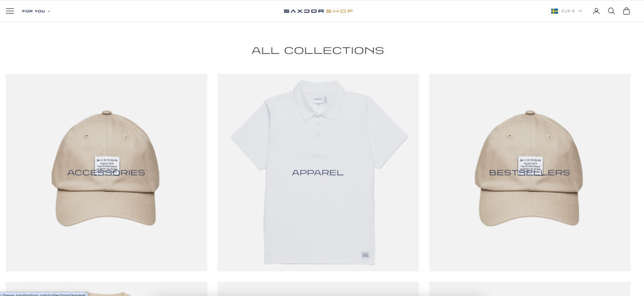Open the Bestsellers collection link
Image resolution: width=644 pixels, height=296 pixels.
pyautogui.click(x=529, y=173)
